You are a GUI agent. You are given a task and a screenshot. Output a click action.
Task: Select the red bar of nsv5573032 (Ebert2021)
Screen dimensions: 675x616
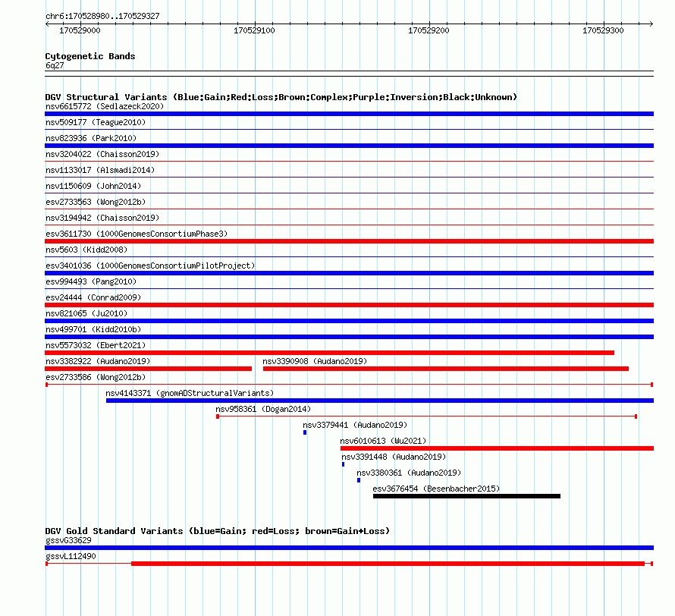(x=329, y=353)
